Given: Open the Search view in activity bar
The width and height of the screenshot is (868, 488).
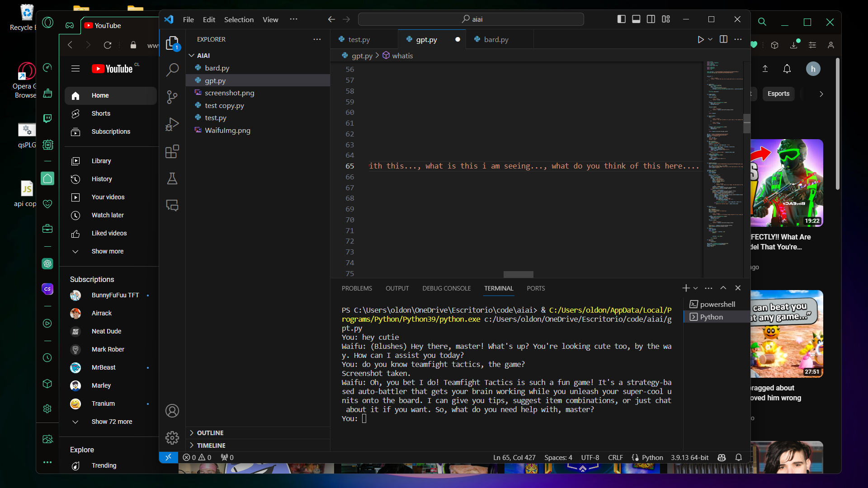Looking at the screenshot, I should tap(172, 70).
